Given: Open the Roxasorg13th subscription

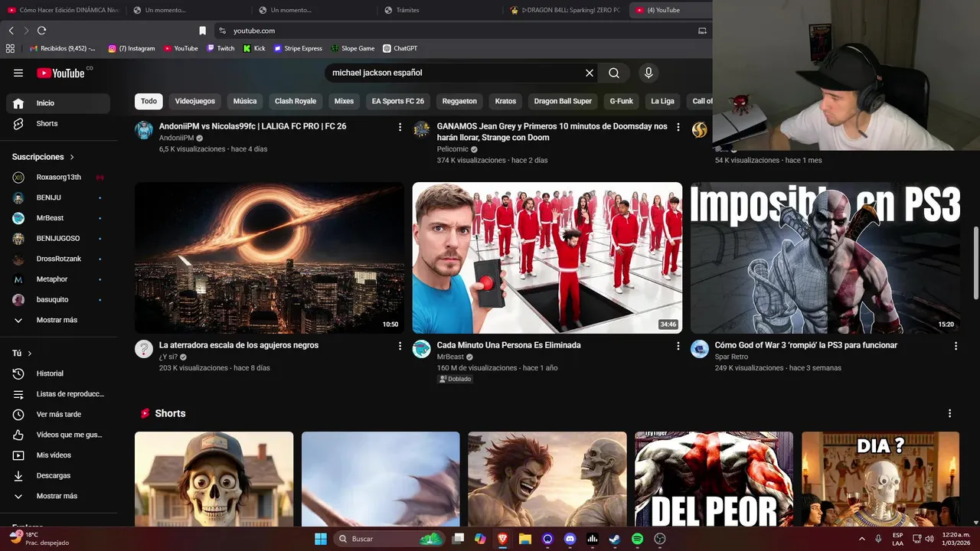Looking at the screenshot, I should pos(58,177).
